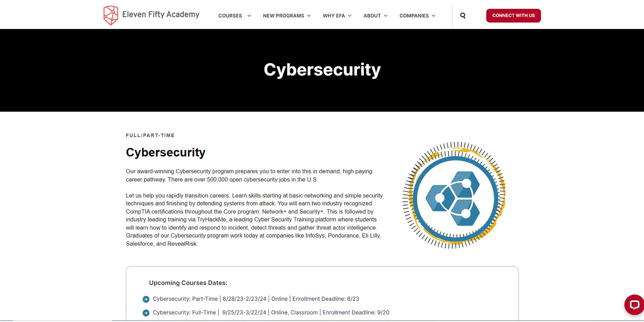Expand the Courses dropdown chevron
The height and width of the screenshot is (322, 644).
[249, 16]
